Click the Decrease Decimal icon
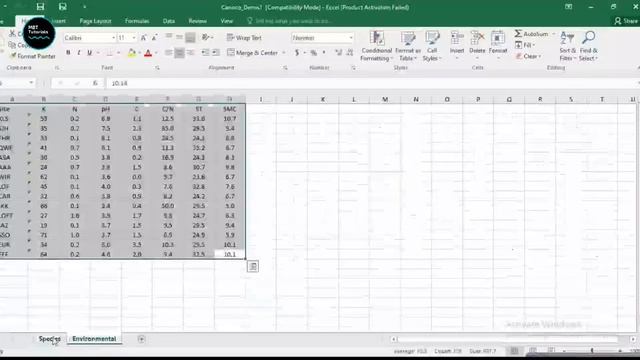640x360 pixels. tap(350, 53)
